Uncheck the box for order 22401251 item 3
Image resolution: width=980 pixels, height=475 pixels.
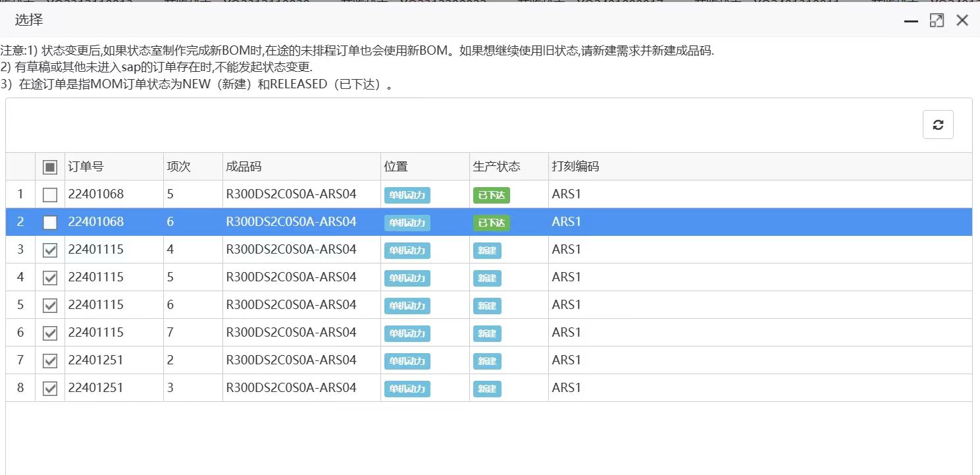[x=50, y=388]
